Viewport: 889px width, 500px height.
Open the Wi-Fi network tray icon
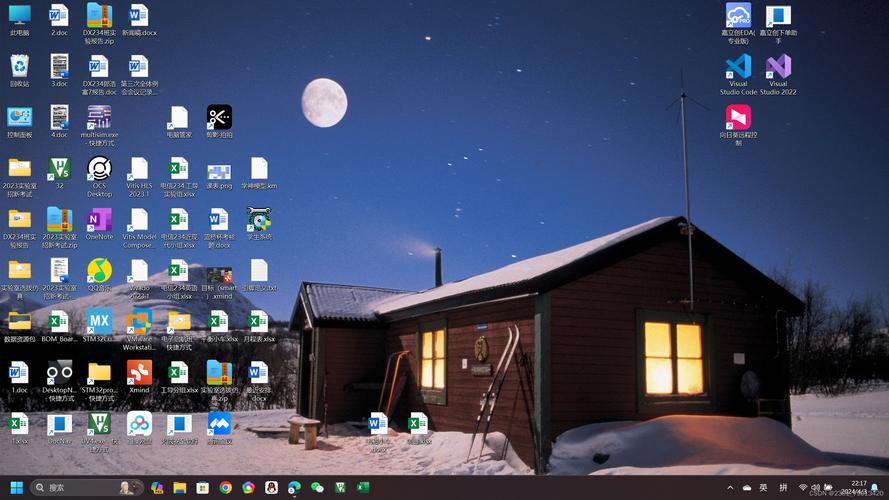pos(803,488)
